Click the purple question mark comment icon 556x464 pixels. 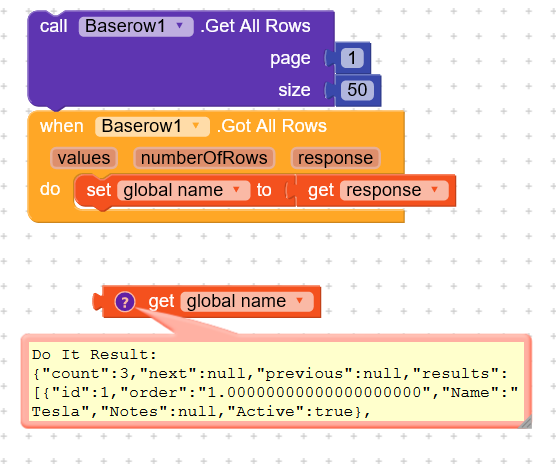click(x=125, y=302)
